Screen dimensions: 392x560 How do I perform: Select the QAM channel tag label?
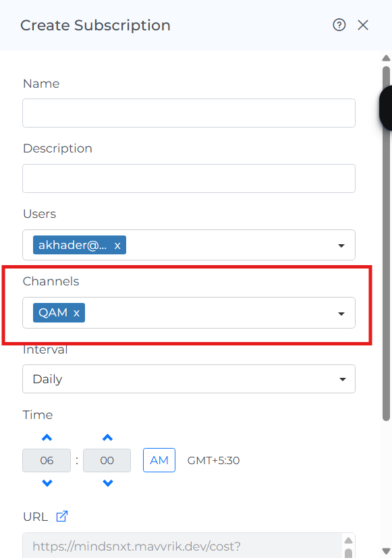pos(53,312)
